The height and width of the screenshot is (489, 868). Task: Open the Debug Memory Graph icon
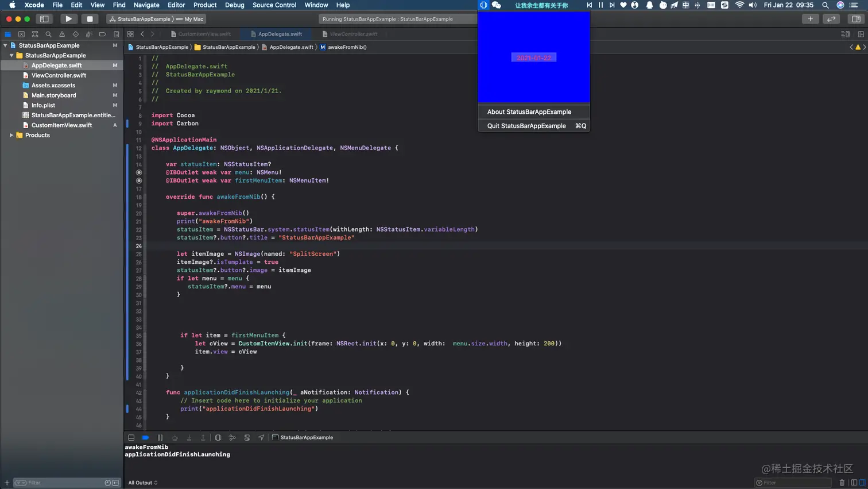pos(232,438)
